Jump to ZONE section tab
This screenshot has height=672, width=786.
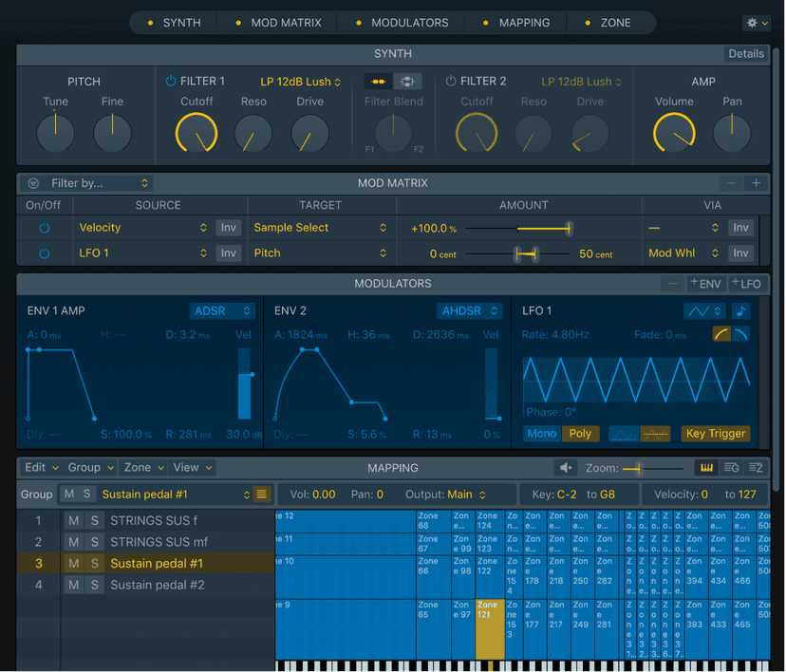click(608, 23)
